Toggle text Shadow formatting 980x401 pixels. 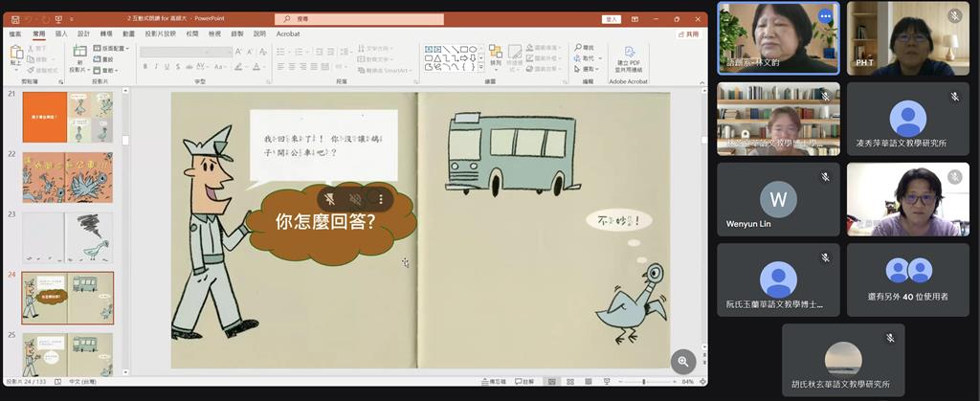pos(177,66)
